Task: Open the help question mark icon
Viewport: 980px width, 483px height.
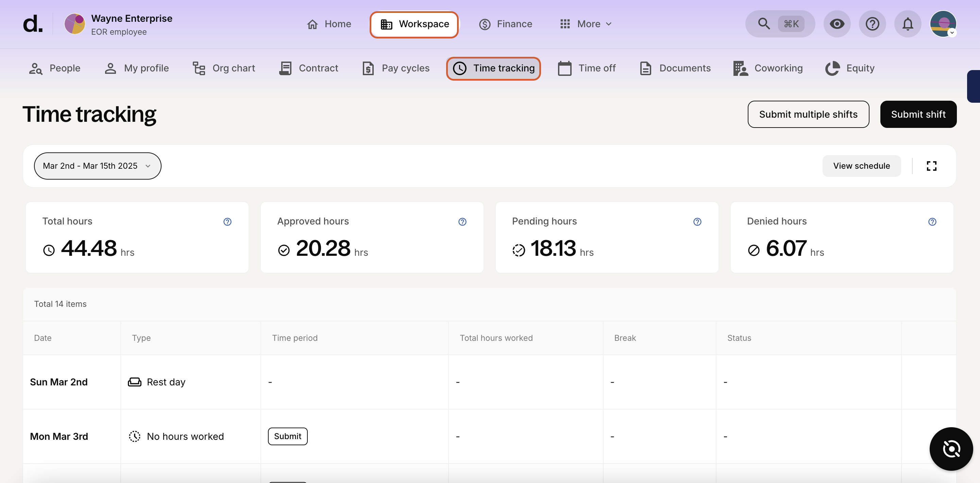Action: [872, 24]
